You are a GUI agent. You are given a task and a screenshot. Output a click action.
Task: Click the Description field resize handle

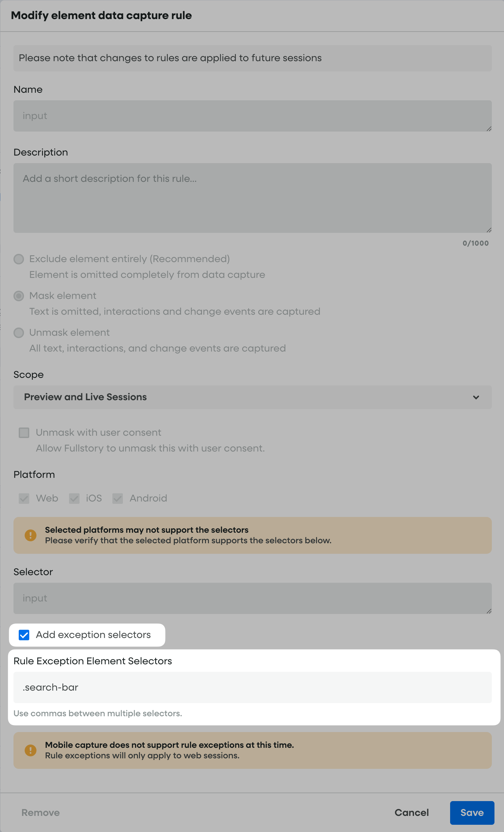(489, 230)
